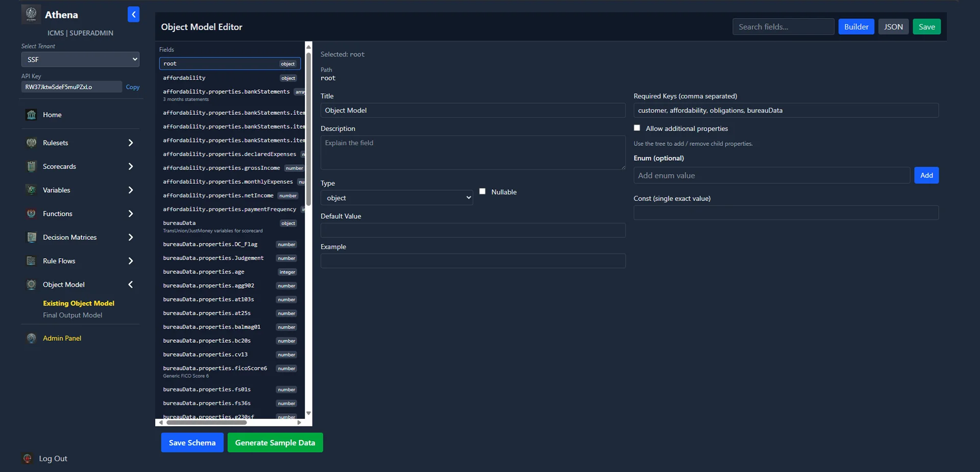The width and height of the screenshot is (980, 472).
Task: Open the Select Tenant dropdown
Action: pos(80,59)
